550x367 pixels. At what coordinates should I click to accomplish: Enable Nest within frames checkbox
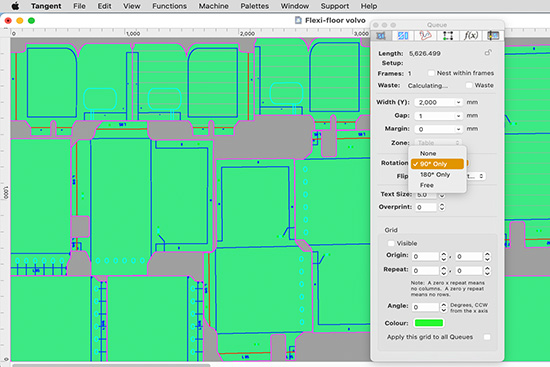(431, 73)
